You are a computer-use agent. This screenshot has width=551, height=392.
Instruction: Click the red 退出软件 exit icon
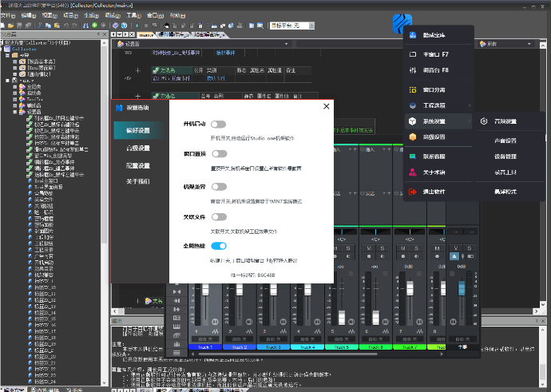click(x=412, y=192)
